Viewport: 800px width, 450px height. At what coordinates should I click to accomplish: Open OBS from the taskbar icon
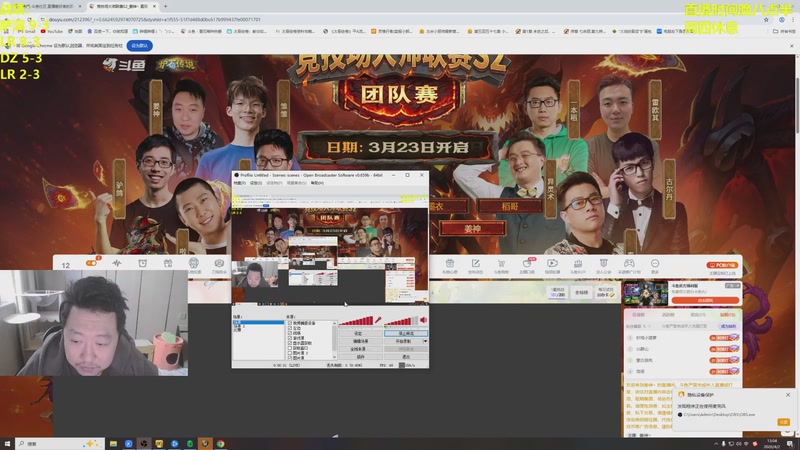click(144, 444)
